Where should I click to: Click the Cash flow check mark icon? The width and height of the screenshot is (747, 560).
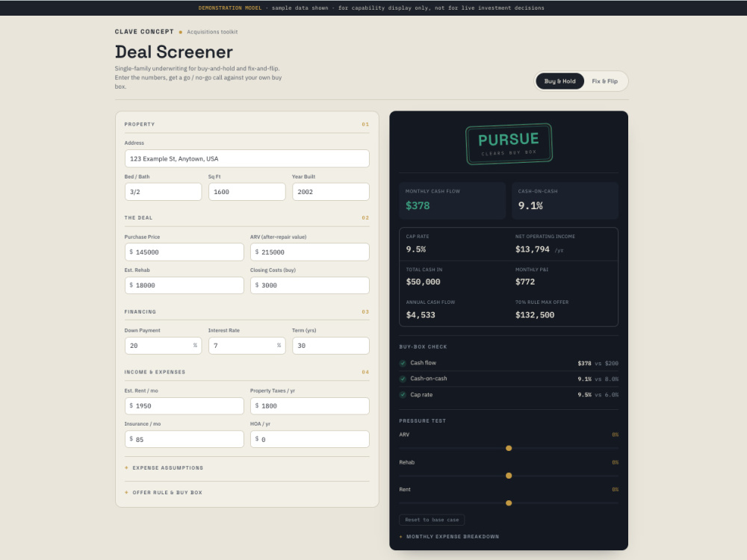point(403,364)
